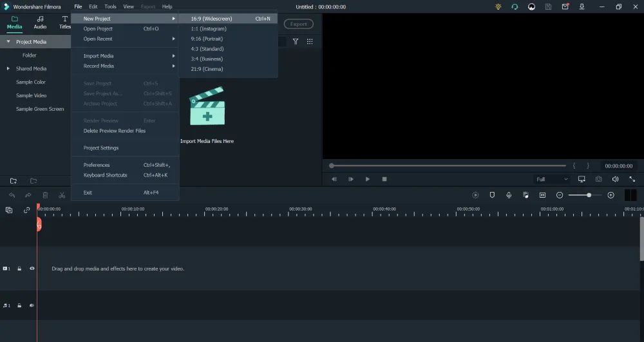The width and height of the screenshot is (644, 342).
Task: Adjust the timeline zoom slider
Action: (x=585, y=195)
